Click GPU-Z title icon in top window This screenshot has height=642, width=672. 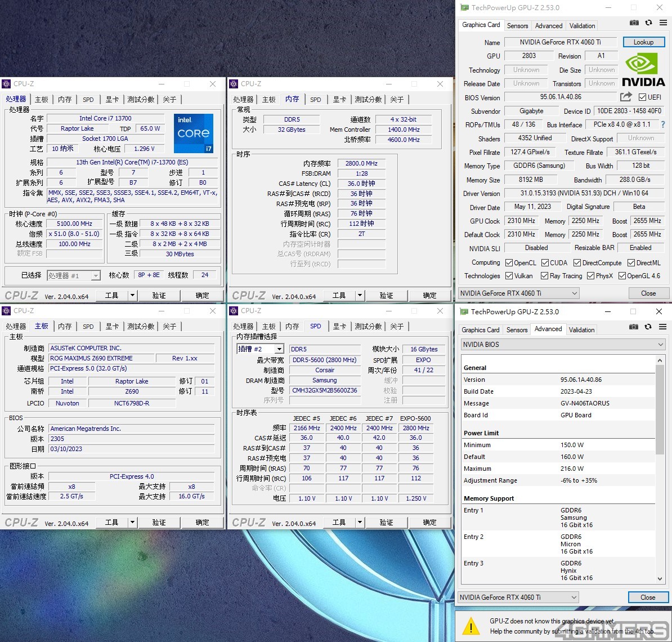pos(464,8)
